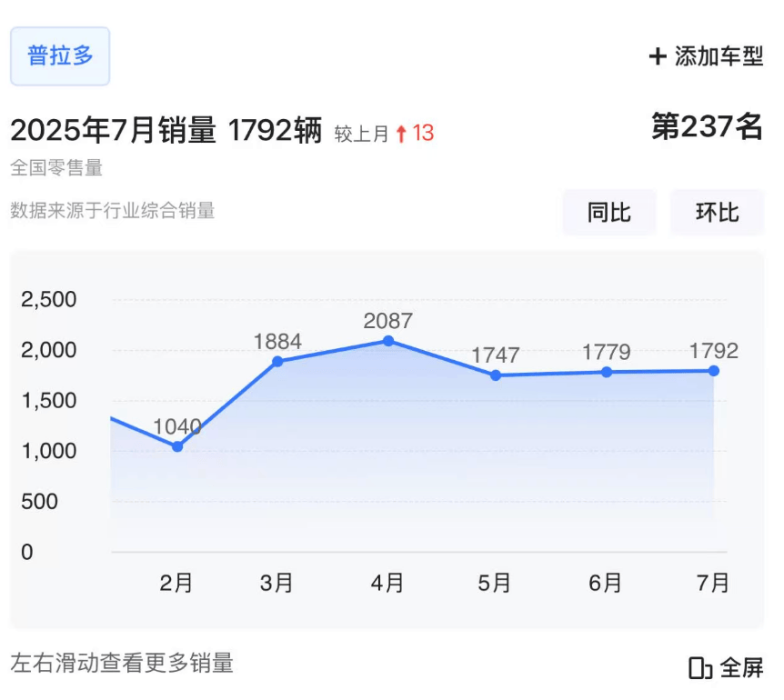Click the 左右滑动查看更多销量 hint text

122,663
